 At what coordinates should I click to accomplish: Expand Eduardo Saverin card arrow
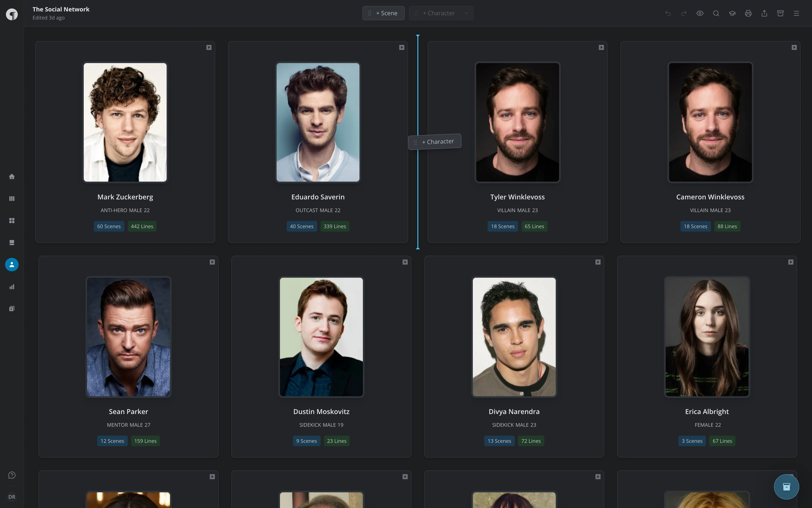pos(402,47)
